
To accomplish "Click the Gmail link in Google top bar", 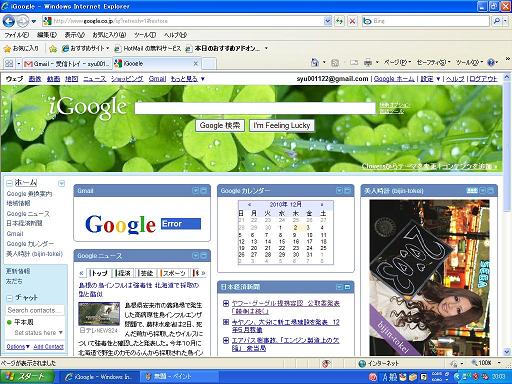I will (x=157, y=79).
